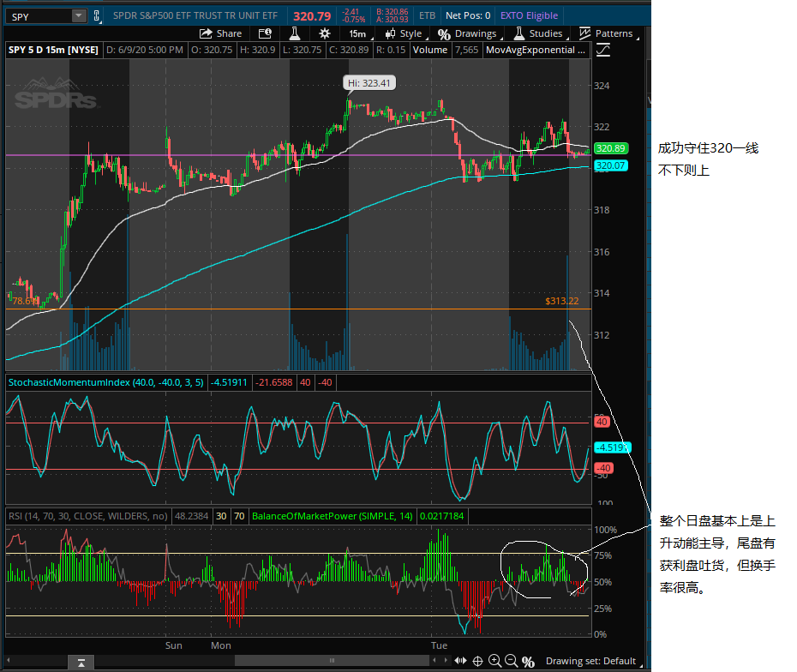Open the flask icon left of the gear
Screen dimensions: 797x672
(x=294, y=33)
